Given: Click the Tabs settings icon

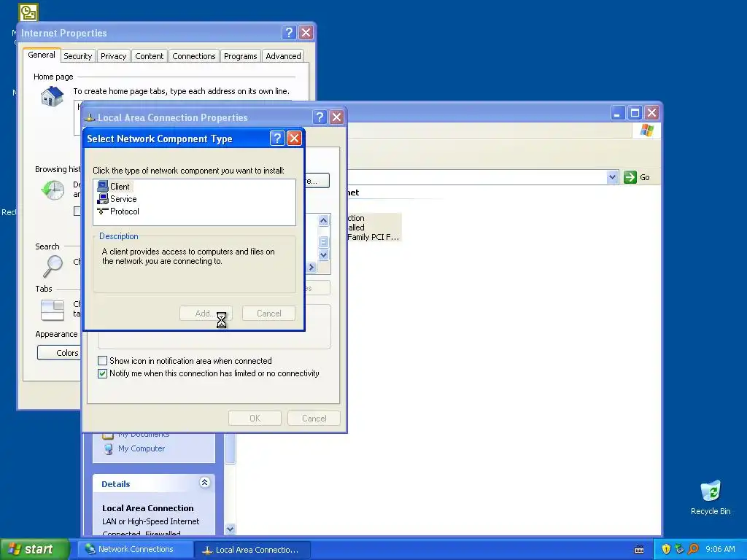Looking at the screenshot, I should [x=53, y=310].
